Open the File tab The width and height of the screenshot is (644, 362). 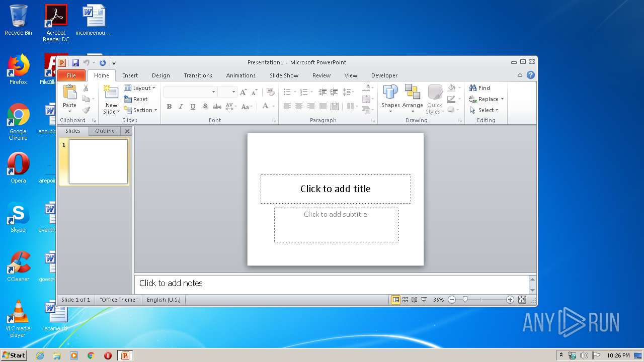[x=71, y=75]
